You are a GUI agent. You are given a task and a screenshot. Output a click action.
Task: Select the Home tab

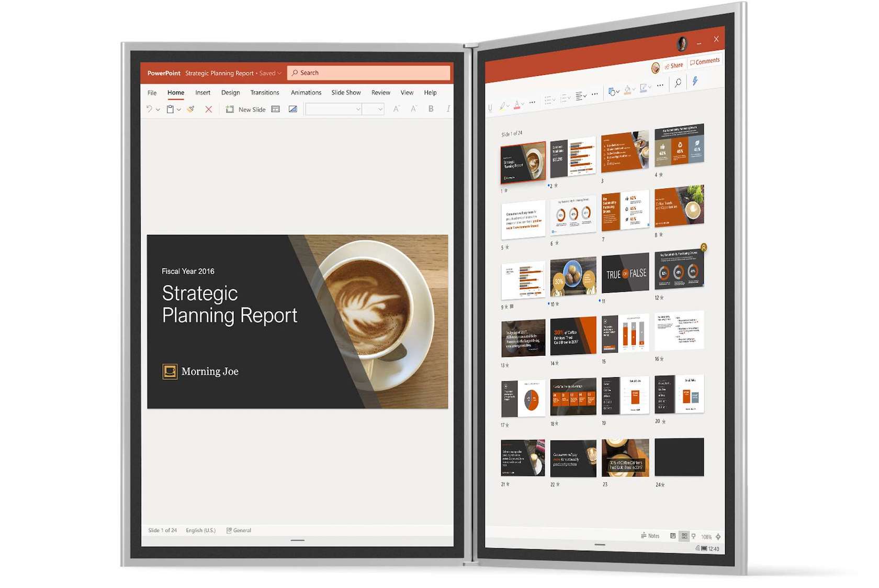[x=176, y=93]
